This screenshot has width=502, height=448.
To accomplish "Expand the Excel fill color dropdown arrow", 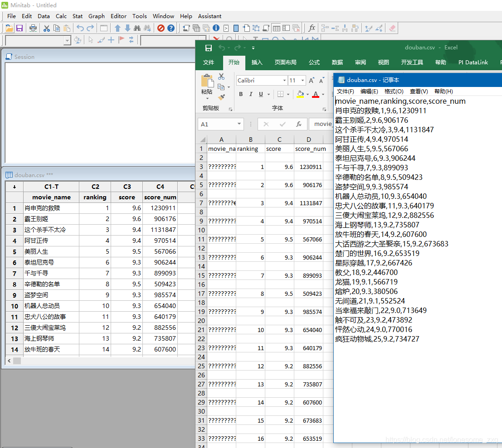I will [307, 94].
